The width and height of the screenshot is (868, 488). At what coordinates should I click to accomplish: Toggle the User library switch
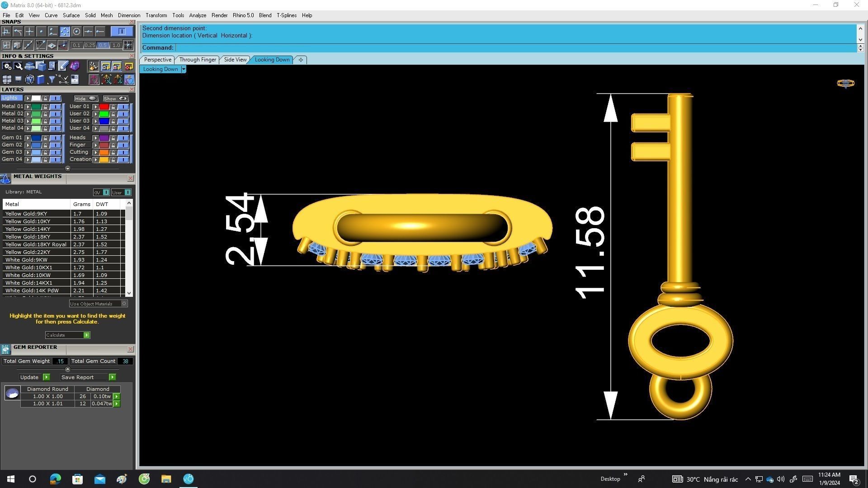[x=127, y=192]
